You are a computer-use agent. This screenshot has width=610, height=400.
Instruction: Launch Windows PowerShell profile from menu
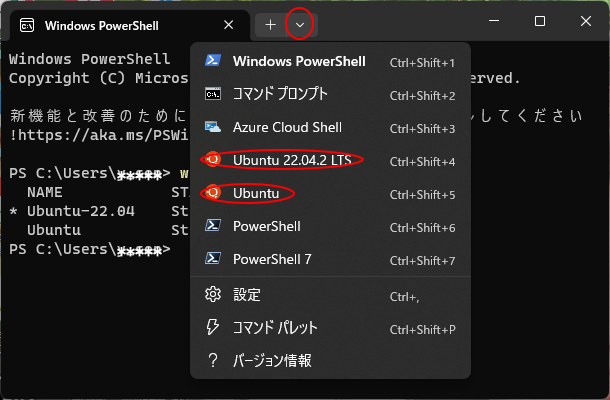330,61
